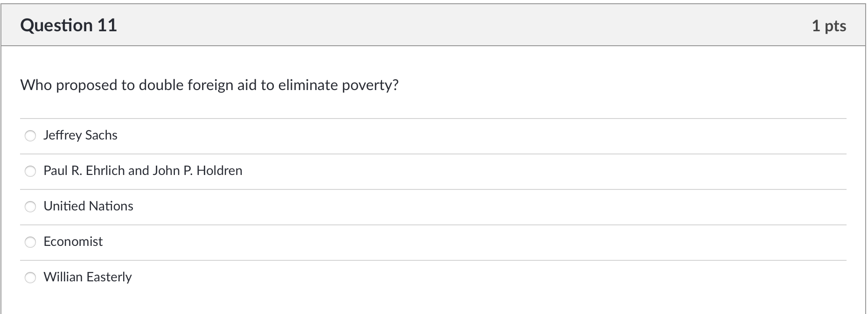This screenshot has height=314, width=868.
Task: Select the Paul R. Ehrlich and John P. Holdren option
Action: pos(30,171)
